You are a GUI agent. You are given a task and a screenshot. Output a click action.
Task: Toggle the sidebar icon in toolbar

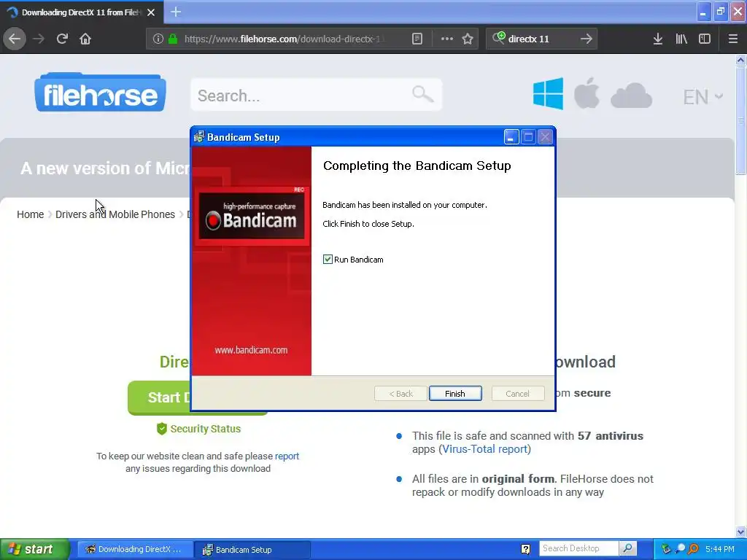(x=705, y=39)
